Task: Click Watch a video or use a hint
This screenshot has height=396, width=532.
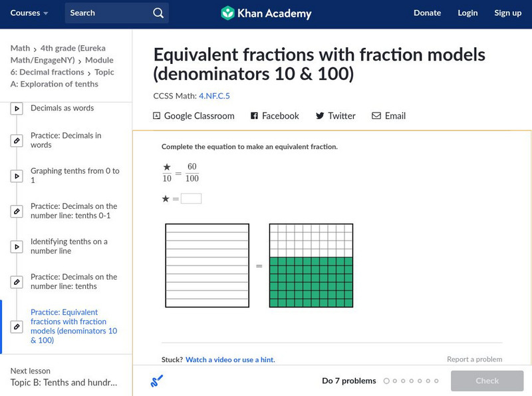Action: [x=229, y=359]
